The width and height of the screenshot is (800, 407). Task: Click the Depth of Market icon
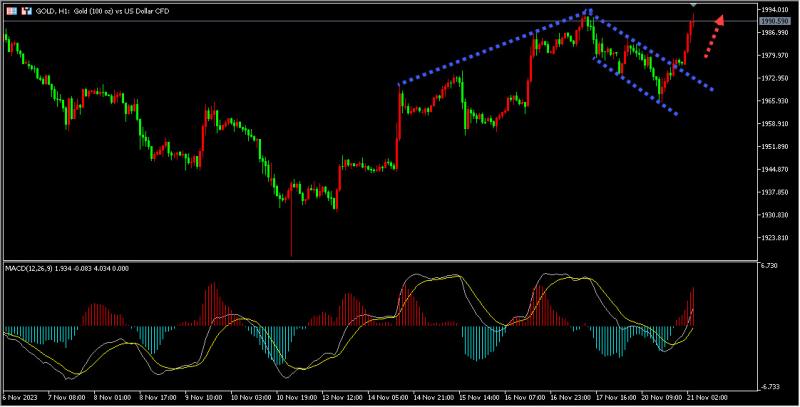click(27, 11)
